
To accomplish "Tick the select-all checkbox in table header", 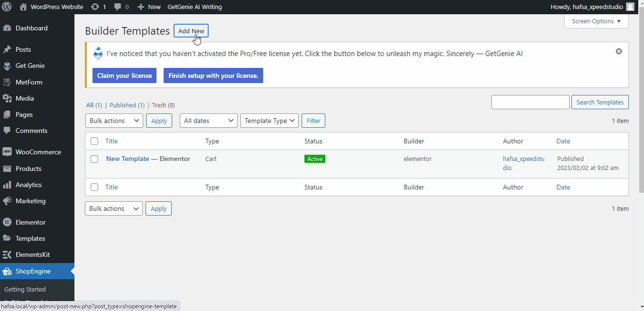I will coord(94,141).
